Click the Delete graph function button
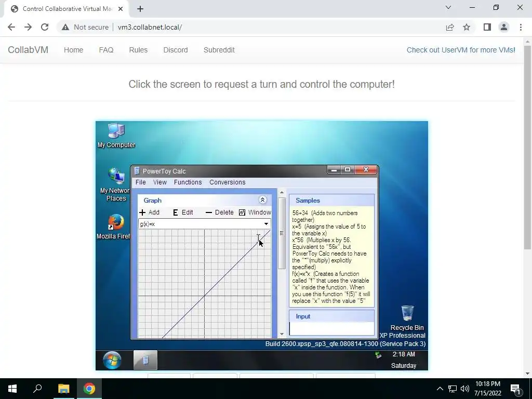The height and width of the screenshot is (399, 532). click(220, 212)
